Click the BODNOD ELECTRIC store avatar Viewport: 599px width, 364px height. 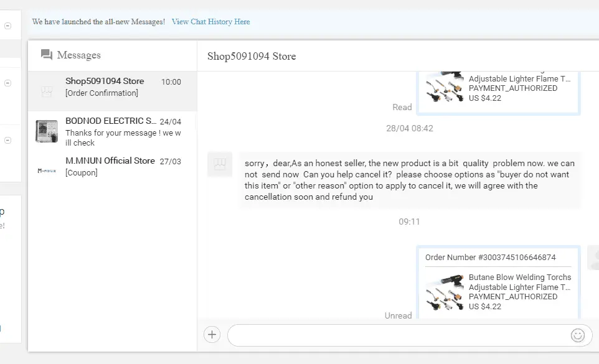click(47, 131)
